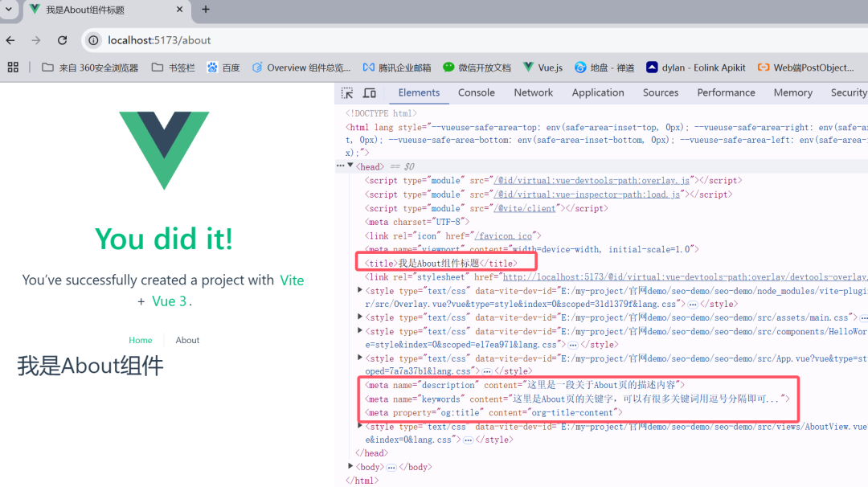This screenshot has width=868, height=487.
Task: Switch to the Sources tab
Action: (x=661, y=93)
